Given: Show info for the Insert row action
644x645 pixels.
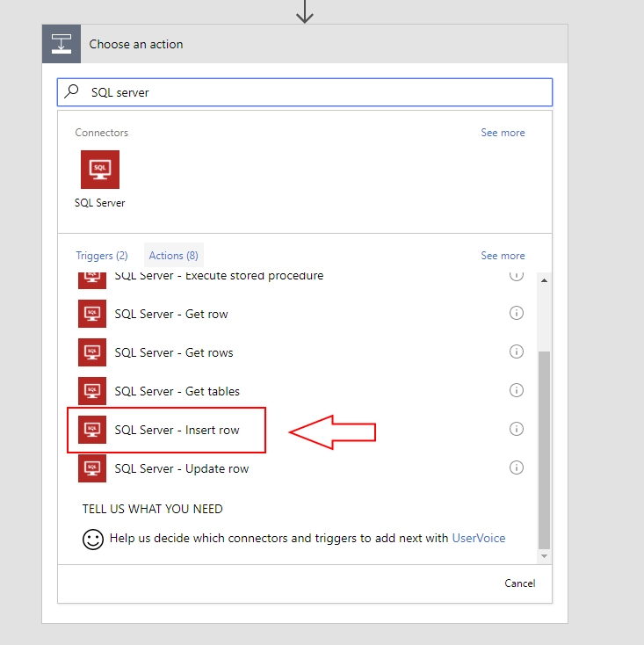Looking at the screenshot, I should coord(517,429).
